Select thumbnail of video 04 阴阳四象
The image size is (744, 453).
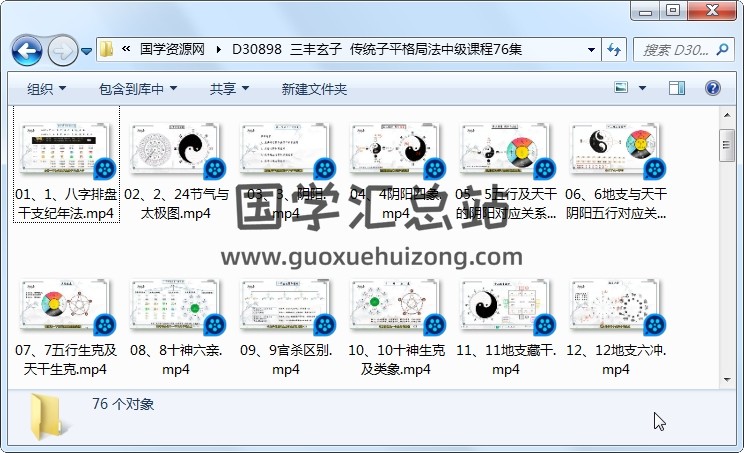tap(395, 148)
